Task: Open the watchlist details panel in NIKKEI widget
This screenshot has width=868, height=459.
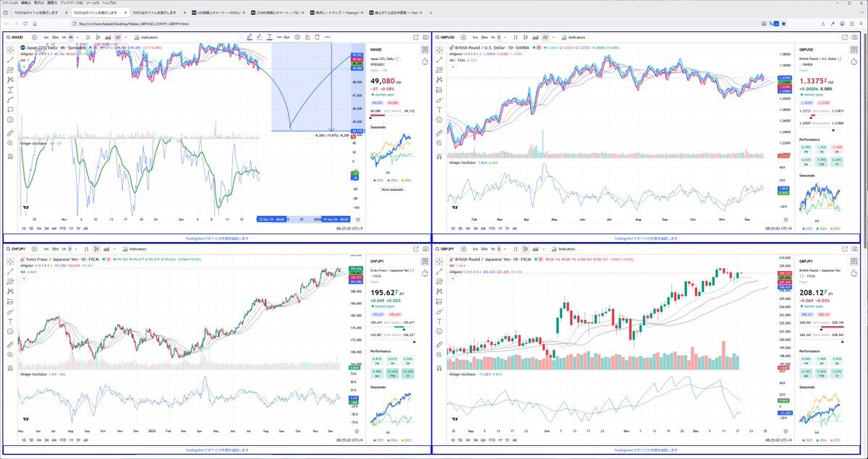Action: pos(425,49)
